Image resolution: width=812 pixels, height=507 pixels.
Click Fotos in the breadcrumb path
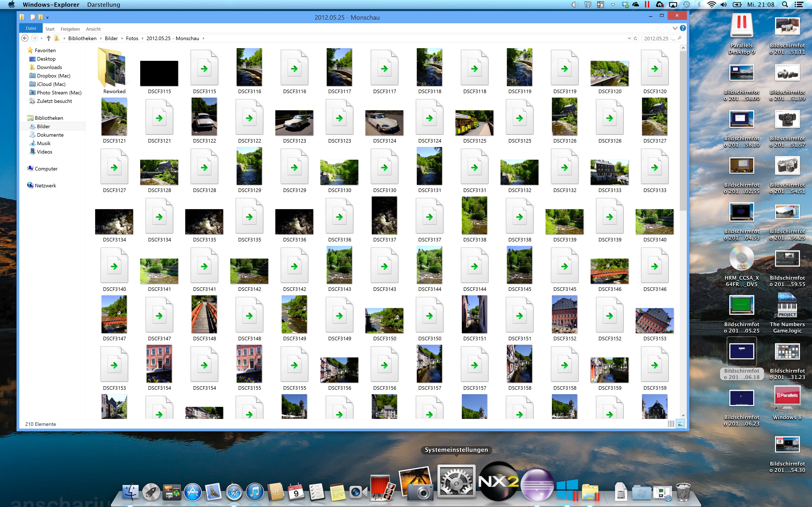[132, 38]
